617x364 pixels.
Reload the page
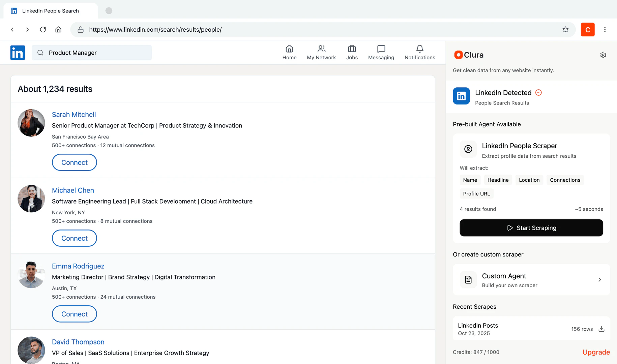click(43, 30)
